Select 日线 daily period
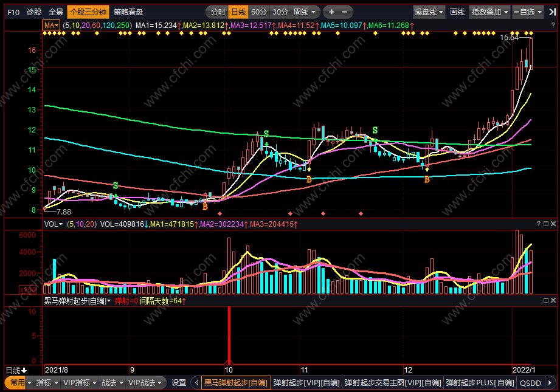This screenshot has height=392, width=560. (238, 12)
